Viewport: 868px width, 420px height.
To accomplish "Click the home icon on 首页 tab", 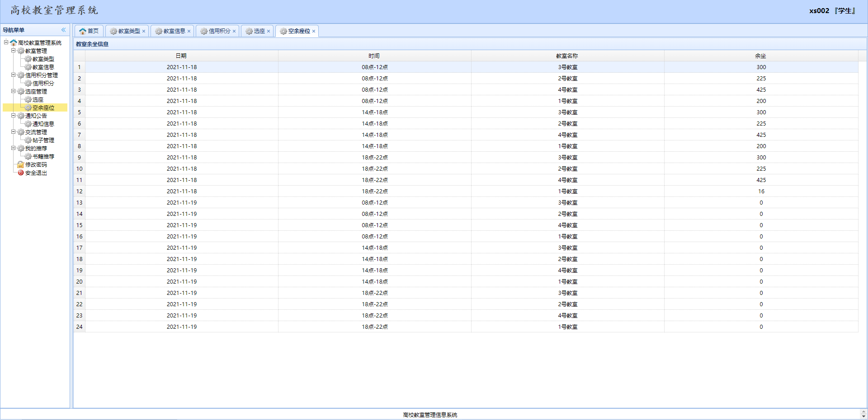I will tap(82, 31).
